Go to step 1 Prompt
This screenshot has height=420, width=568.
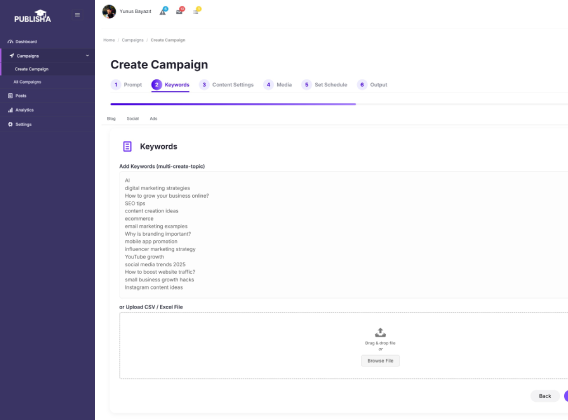click(126, 85)
